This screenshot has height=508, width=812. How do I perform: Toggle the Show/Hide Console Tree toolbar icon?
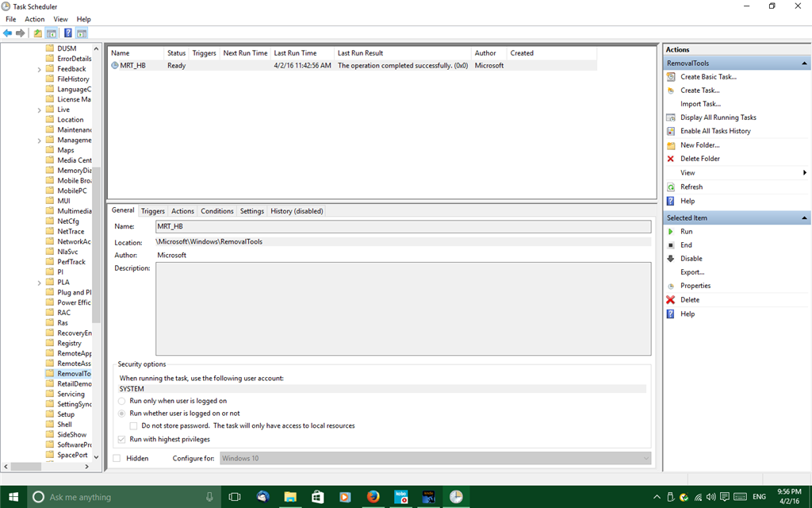[x=52, y=33]
